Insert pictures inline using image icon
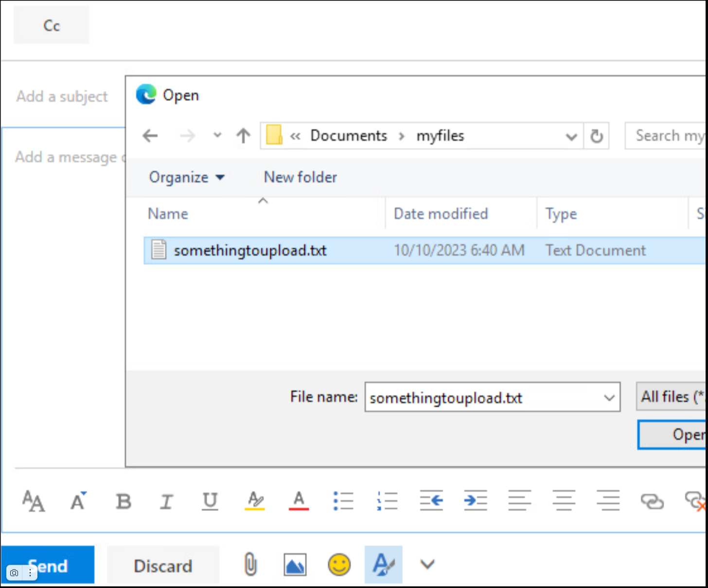708x588 pixels. pyautogui.click(x=295, y=565)
